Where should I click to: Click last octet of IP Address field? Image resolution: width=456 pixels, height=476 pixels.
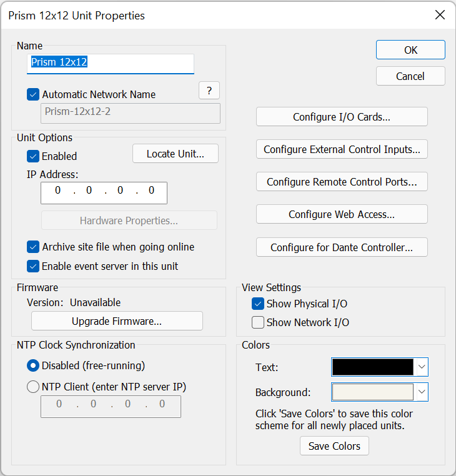152,191
